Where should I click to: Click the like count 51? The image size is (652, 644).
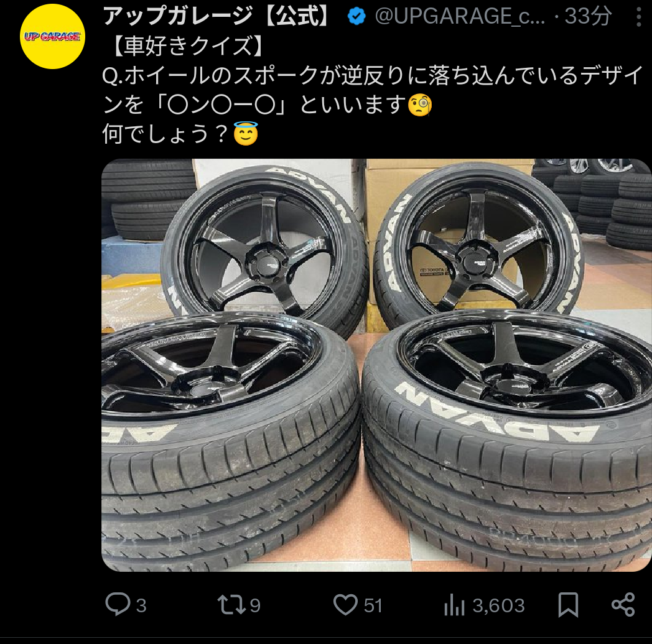click(x=373, y=606)
